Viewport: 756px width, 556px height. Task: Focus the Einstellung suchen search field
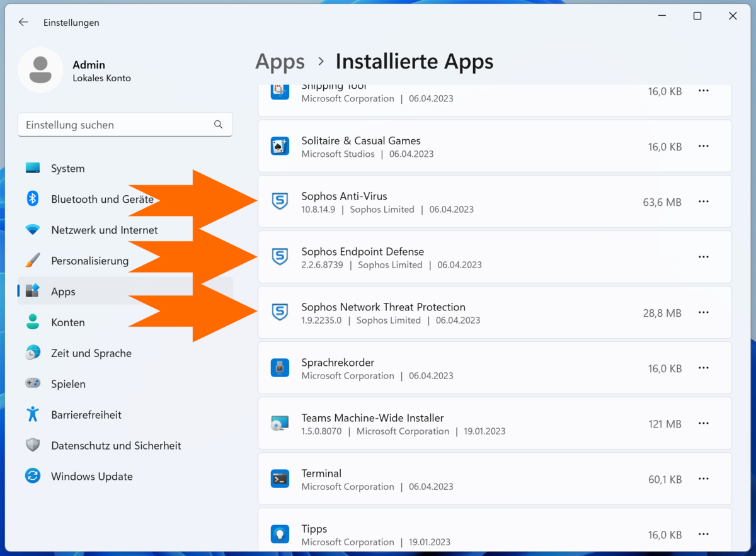click(125, 125)
